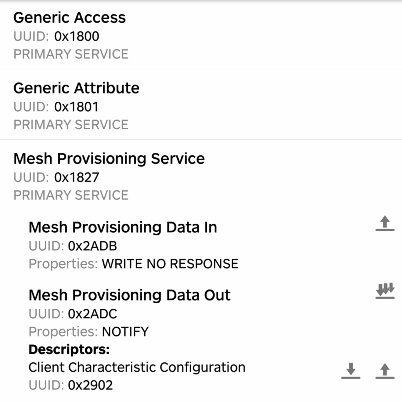Select Client Characteristic Configuration descriptor name
The height and width of the screenshot is (402, 402).
coord(137,367)
